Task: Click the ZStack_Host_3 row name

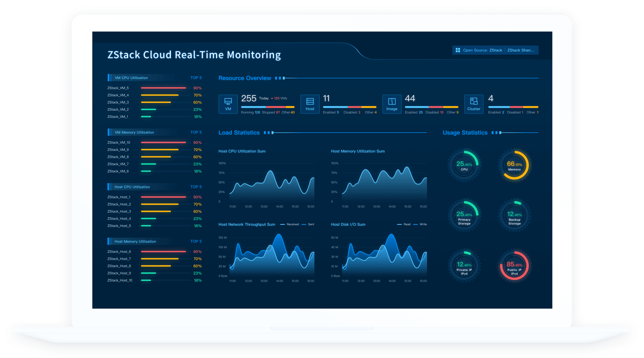Action: (119, 212)
